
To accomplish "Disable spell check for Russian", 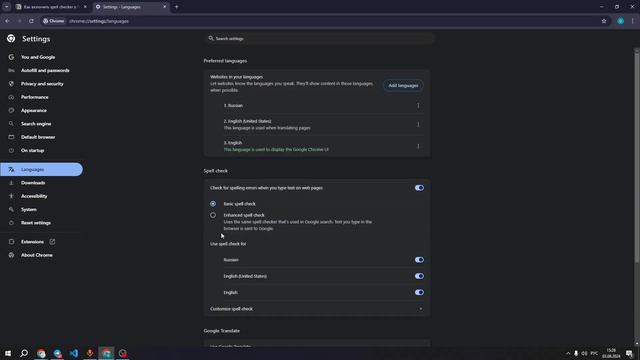I will click(419, 260).
